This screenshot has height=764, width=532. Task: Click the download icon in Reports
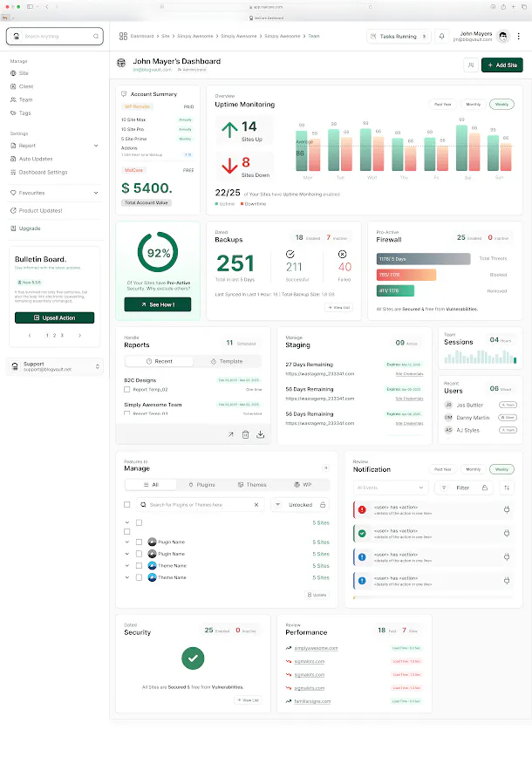[x=261, y=434]
